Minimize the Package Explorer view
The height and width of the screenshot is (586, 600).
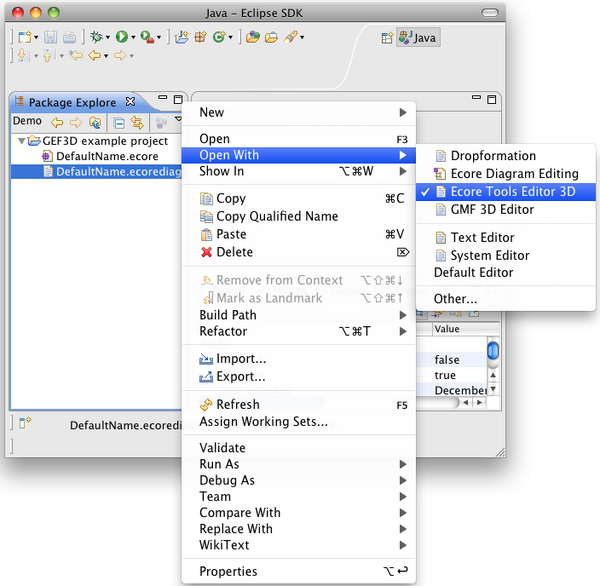(x=163, y=97)
